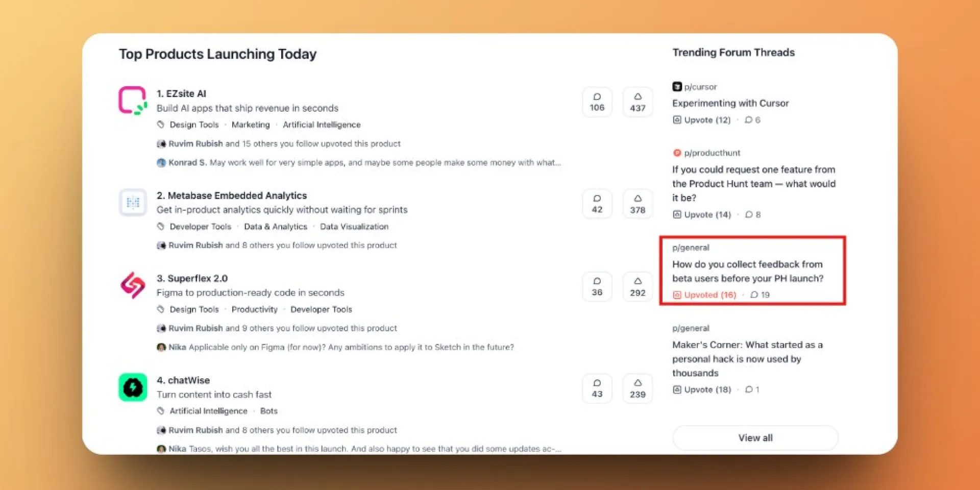Select the Design Tools tag under EZsite AI

click(x=194, y=125)
